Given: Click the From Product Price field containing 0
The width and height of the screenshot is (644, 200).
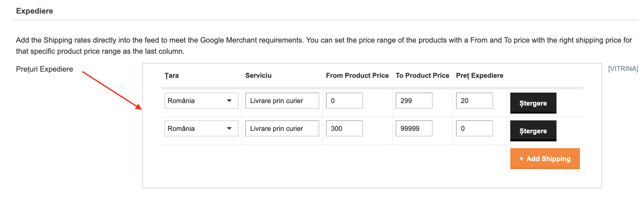Looking at the screenshot, I should (344, 101).
